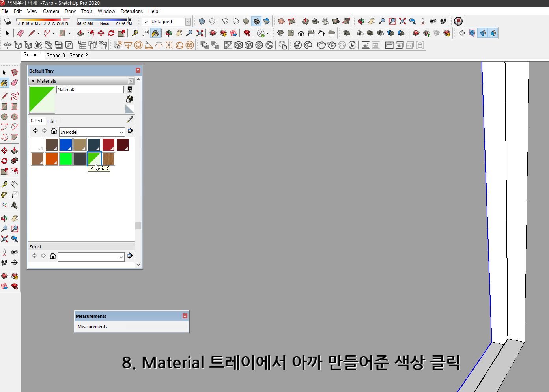Select the Paint Bucket tool

click(x=5, y=83)
